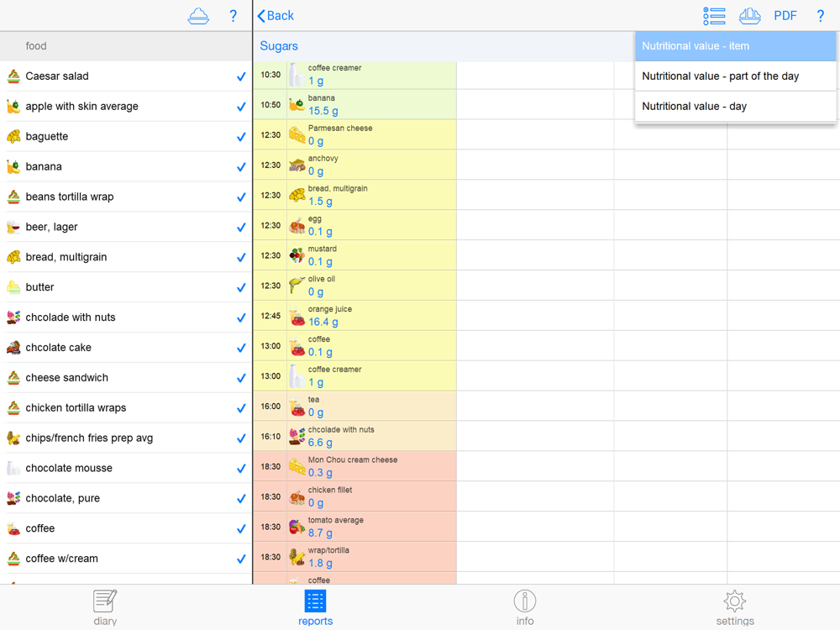The image size is (840, 630).
Task: Open 13:00 coffee creamer 1 g entry
Action: [355, 375]
